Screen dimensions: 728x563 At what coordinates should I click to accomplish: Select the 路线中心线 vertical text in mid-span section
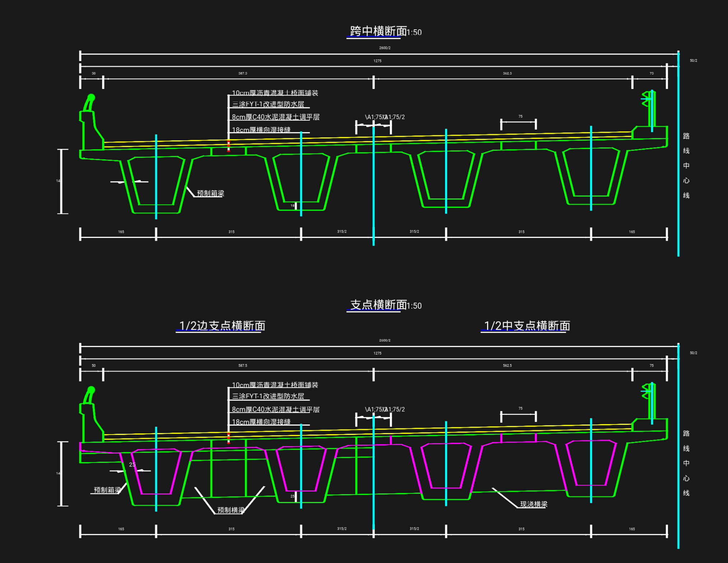tap(686, 165)
